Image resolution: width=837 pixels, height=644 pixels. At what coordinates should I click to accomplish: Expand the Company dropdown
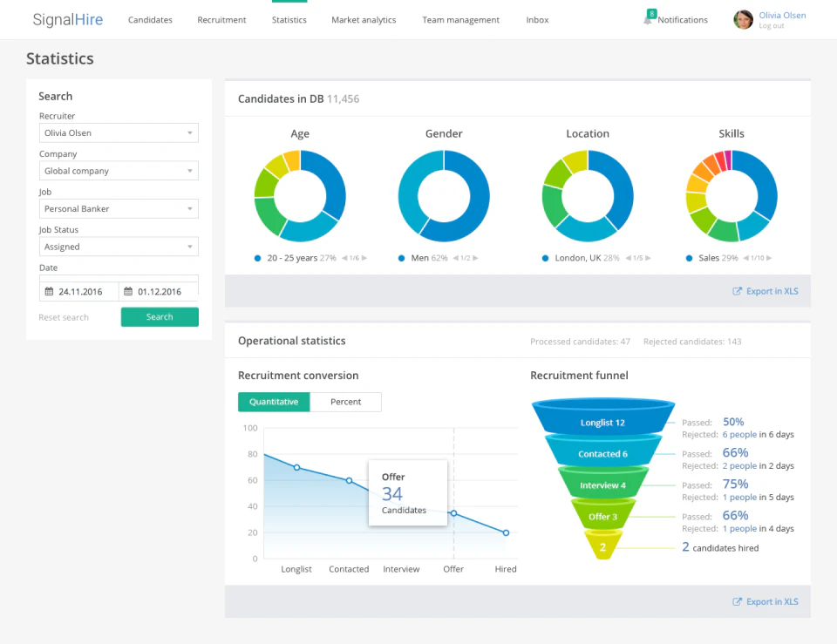point(119,171)
